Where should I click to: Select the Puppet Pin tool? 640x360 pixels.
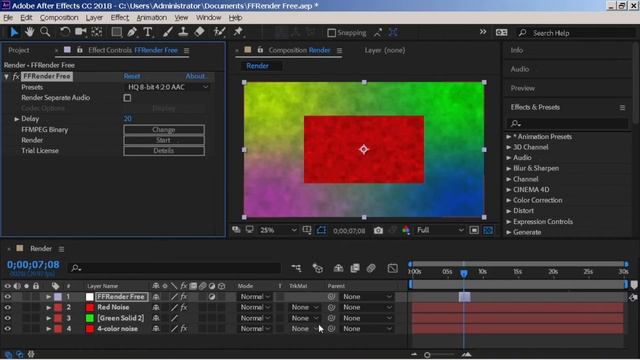point(238,32)
